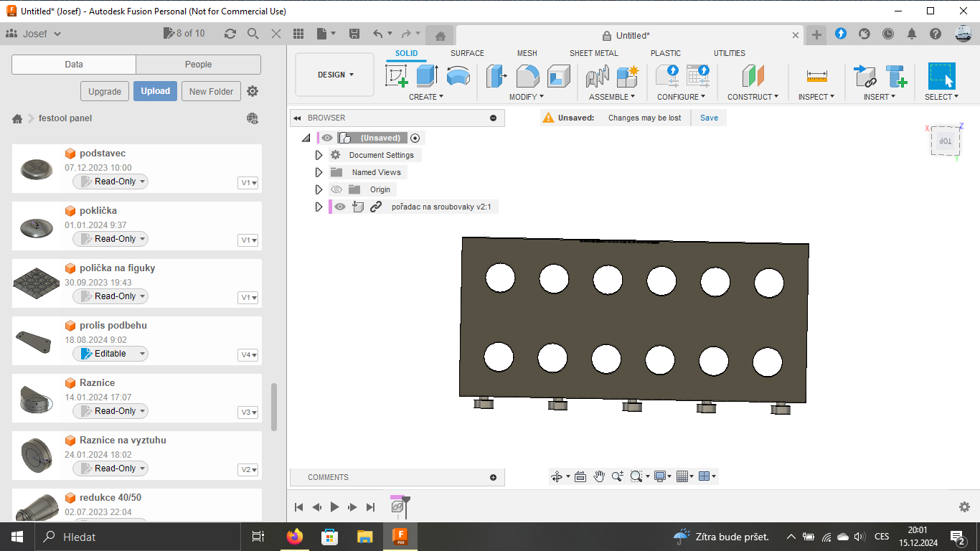Select the Measure tool icon
Image resolution: width=980 pixels, height=551 pixels.
point(816,75)
